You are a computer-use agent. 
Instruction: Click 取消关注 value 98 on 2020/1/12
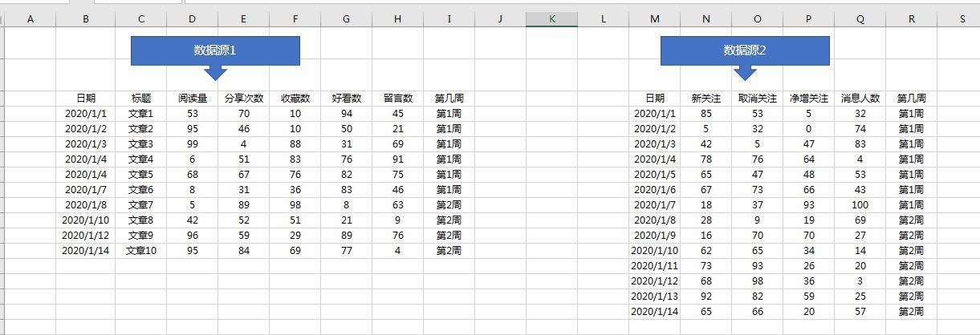point(757,281)
